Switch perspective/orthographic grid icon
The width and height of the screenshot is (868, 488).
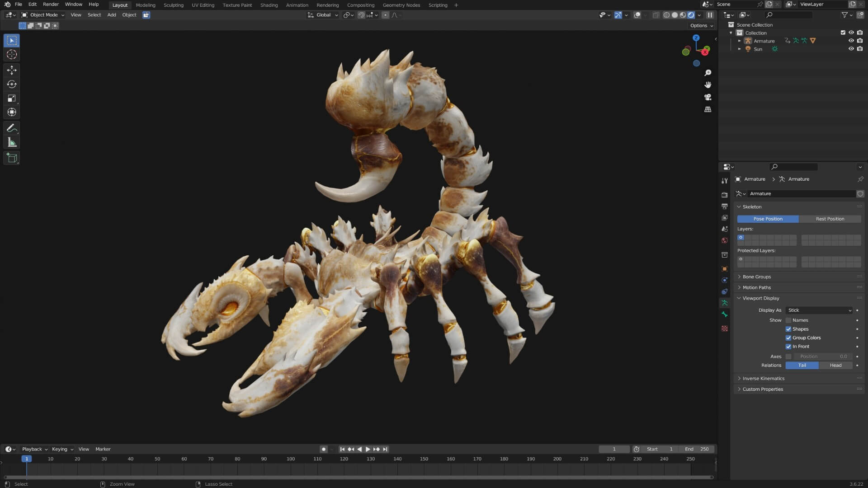[708, 109]
